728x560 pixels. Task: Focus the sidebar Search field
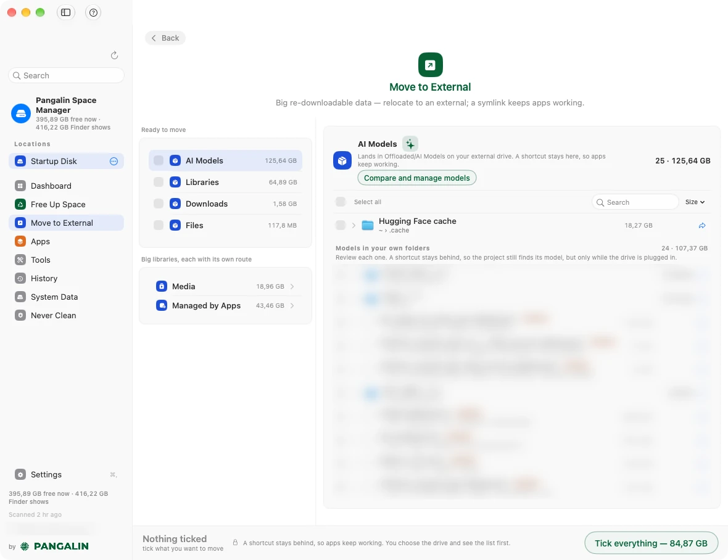pyautogui.click(x=66, y=76)
